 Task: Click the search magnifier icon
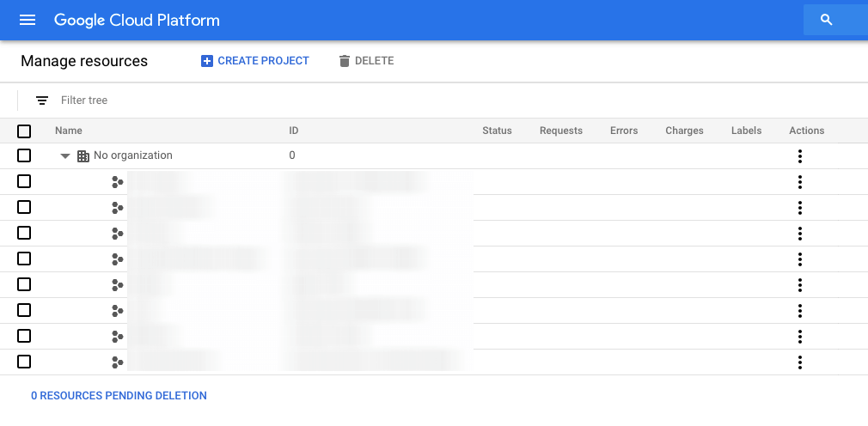pos(827,20)
